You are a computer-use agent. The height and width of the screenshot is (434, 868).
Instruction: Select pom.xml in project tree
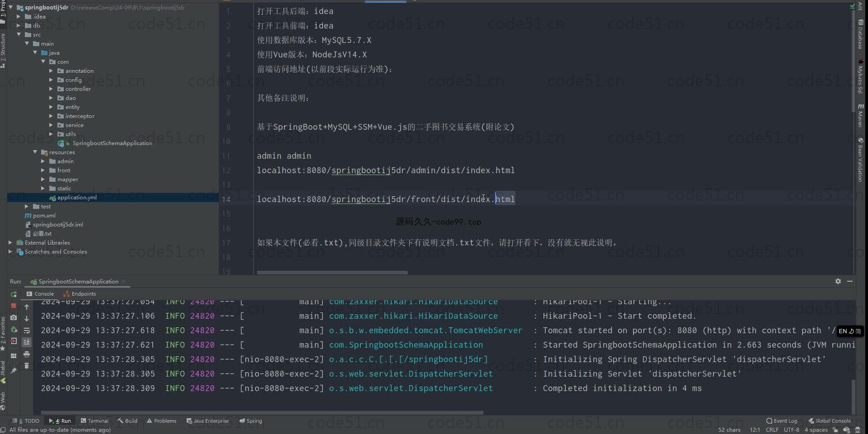44,215
